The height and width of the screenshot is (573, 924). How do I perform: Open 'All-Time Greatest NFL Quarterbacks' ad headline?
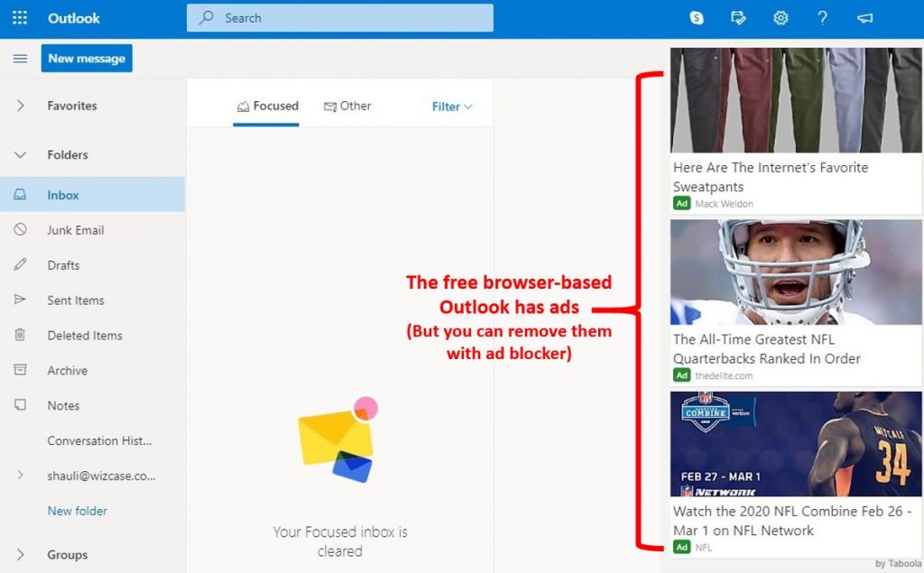tap(767, 349)
